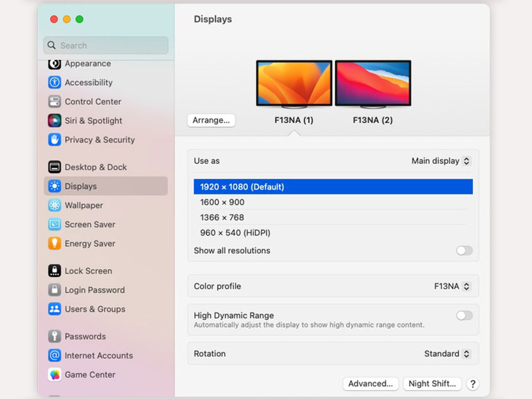Viewport: 532px width, 399px height.
Task: Choose the 960 × 540 (HiDPI) resolution
Action: point(235,233)
